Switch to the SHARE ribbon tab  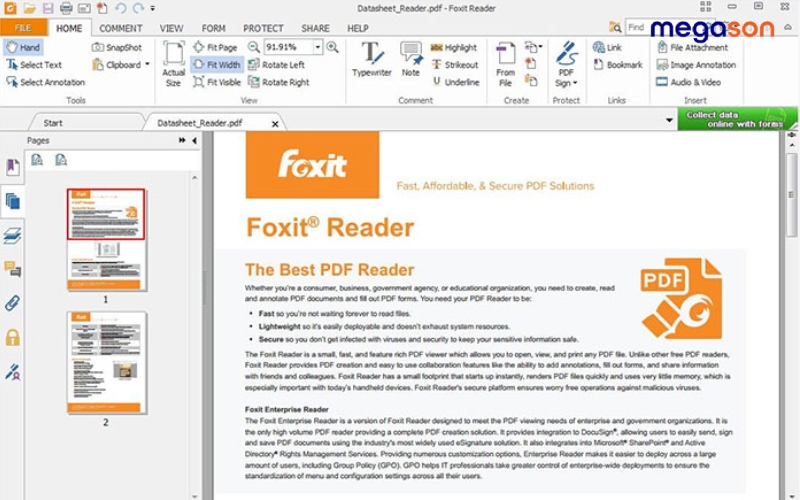pos(315,29)
